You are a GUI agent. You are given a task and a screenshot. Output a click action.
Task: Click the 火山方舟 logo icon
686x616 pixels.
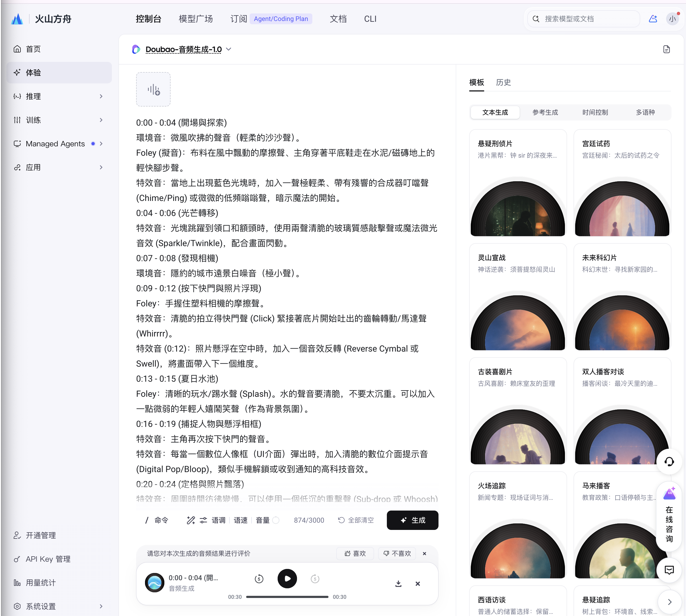pyautogui.click(x=17, y=19)
